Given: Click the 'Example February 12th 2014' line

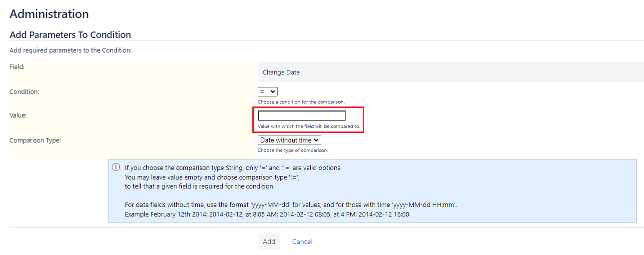Looking at the screenshot, I should [267, 214].
